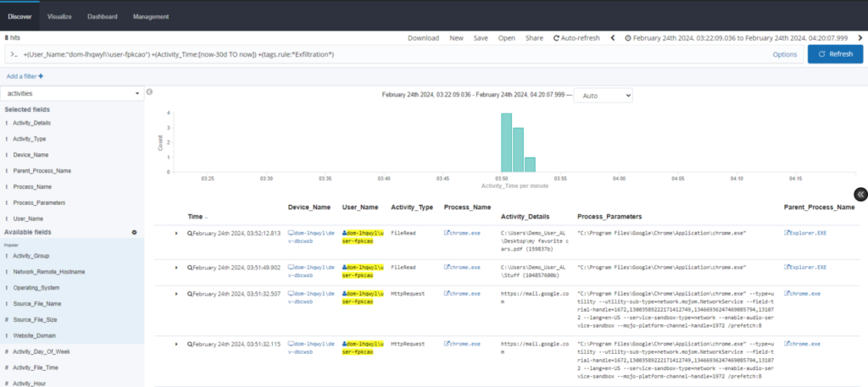Click the plus icon beside Add a filter
Viewport: 868px width, 387px height.
pos(41,76)
